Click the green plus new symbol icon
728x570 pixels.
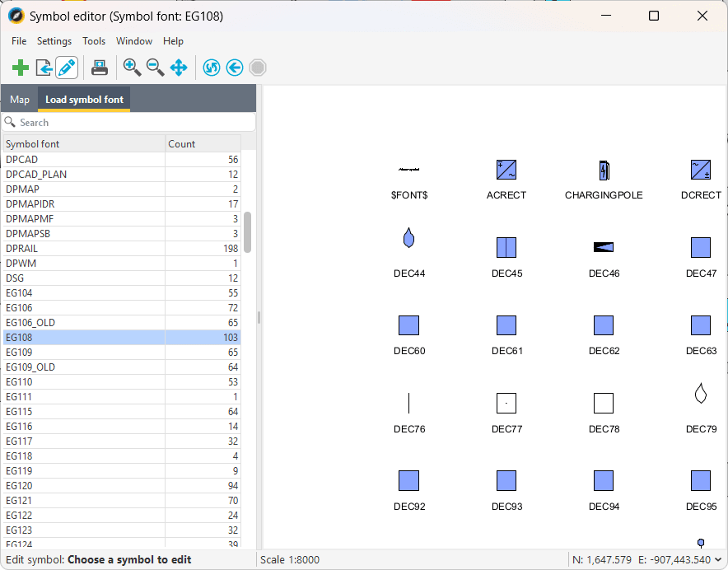point(21,68)
